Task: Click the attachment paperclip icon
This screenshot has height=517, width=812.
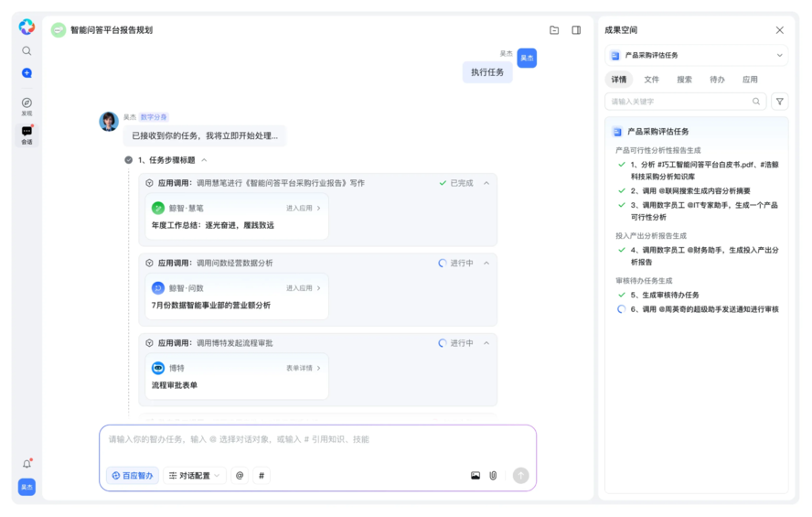Action: (493, 476)
